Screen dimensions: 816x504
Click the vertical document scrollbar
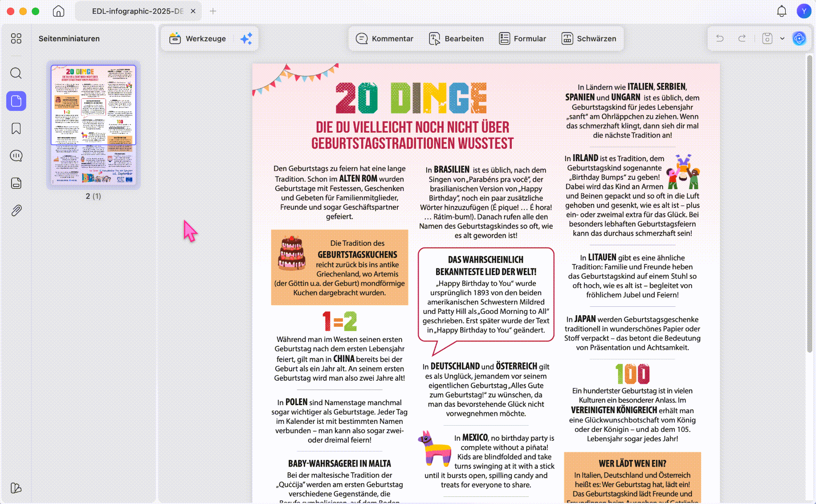(810, 203)
